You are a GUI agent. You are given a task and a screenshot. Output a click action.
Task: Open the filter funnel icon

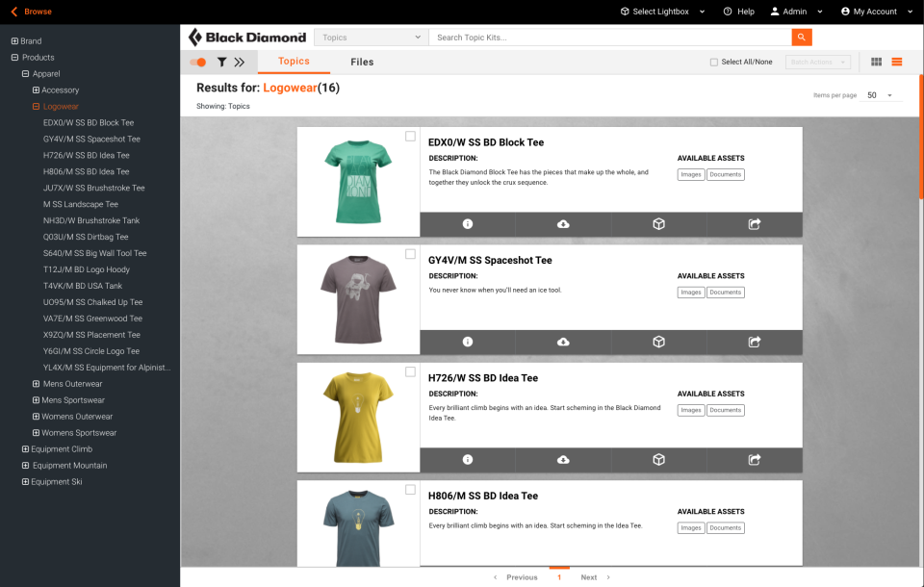[x=221, y=62]
